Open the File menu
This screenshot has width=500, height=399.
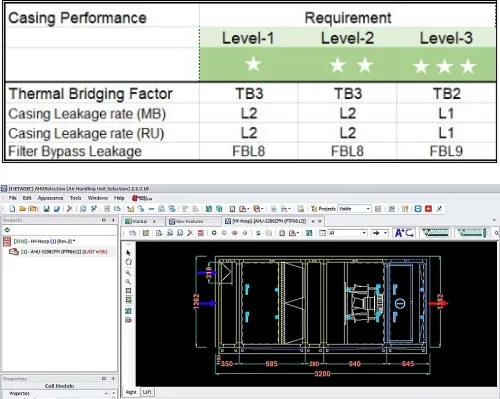[13, 198]
